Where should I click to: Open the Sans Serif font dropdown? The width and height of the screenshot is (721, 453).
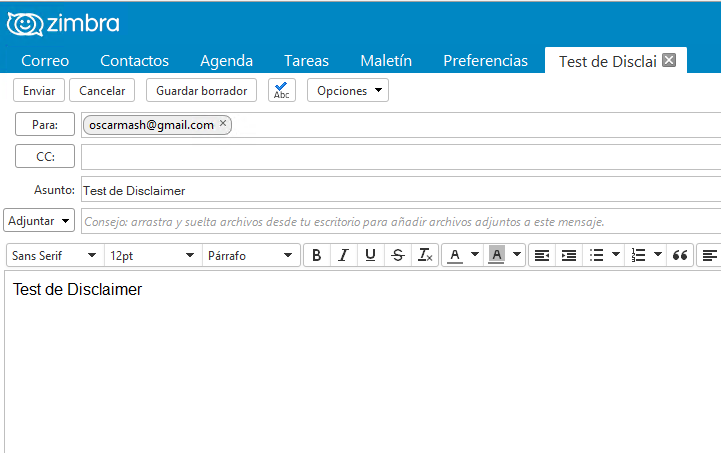pos(55,255)
